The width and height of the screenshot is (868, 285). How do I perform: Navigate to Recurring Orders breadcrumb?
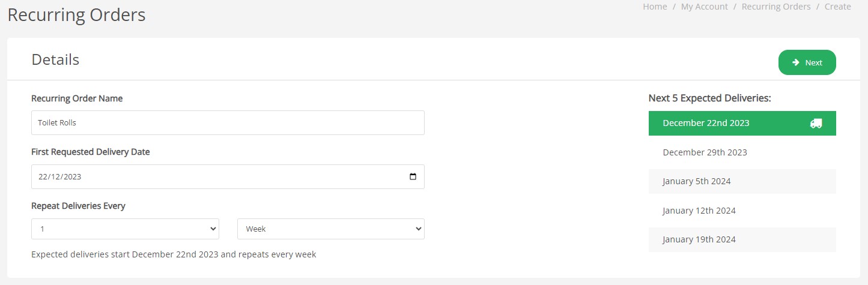[776, 7]
